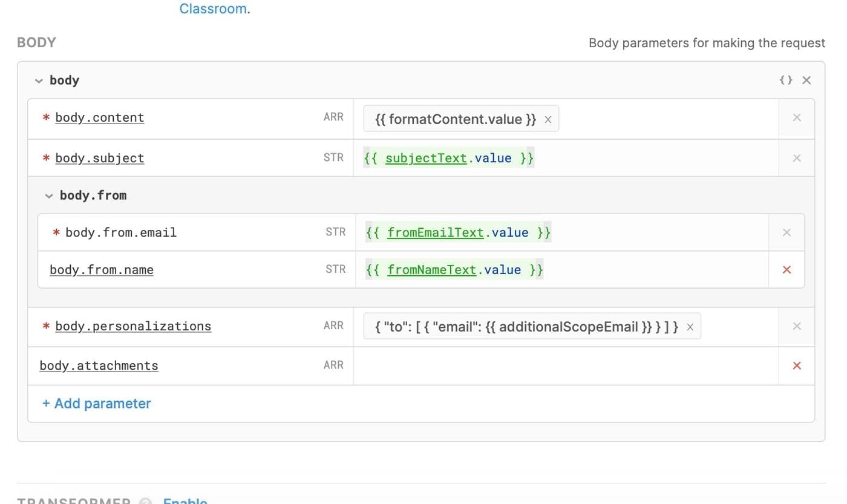Click the X on body.personalizations row
The width and height of the screenshot is (847, 504).
(x=797, y=326)
